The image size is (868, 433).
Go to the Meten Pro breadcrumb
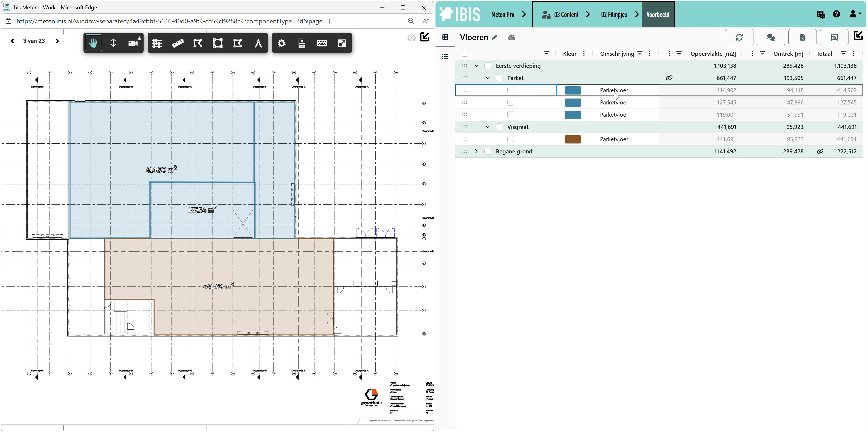coord(502,15)
